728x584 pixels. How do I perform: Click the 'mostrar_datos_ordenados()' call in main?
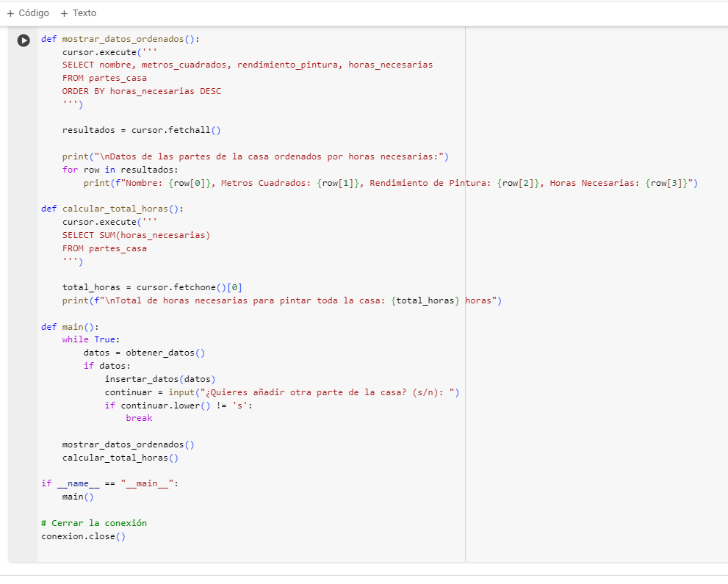[128, 444]
